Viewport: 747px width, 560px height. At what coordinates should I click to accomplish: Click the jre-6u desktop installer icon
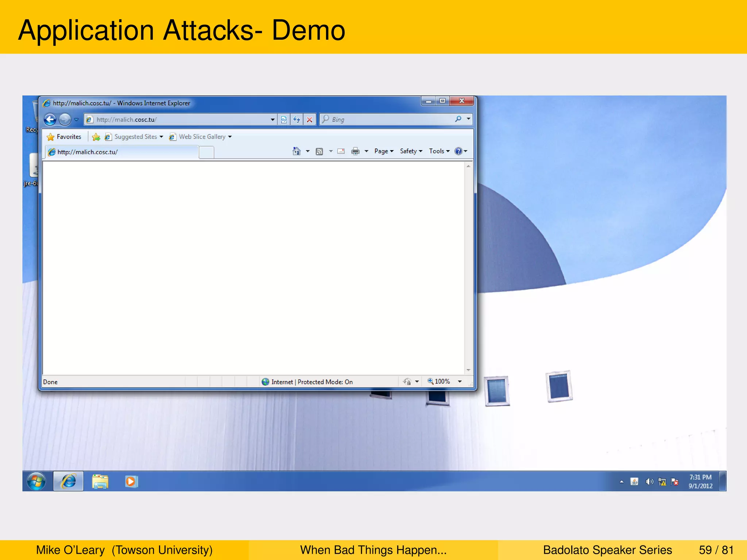pyautogui.click(x=31, y=170)
